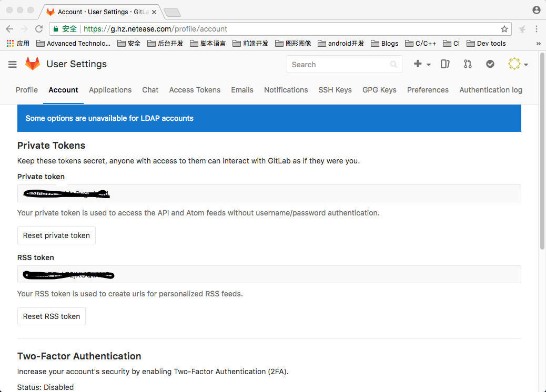The width and height of the screenshot is (546, 392).
Task: Click the Two-Factor Authentication heading
Action: coord(79,356)
